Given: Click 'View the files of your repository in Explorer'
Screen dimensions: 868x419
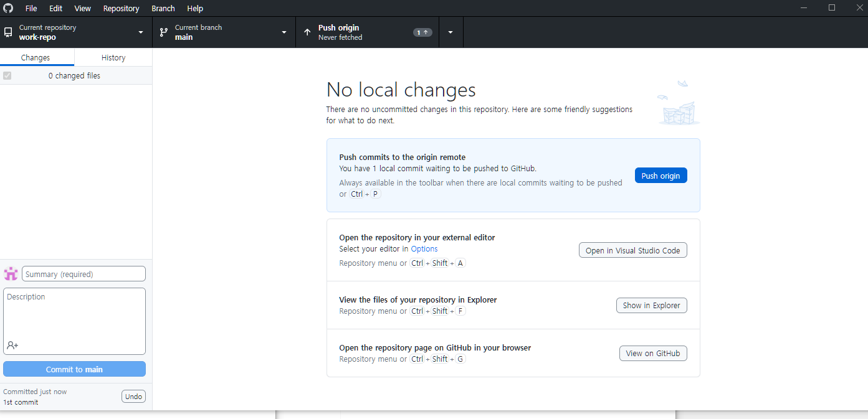Looking at the screenshot, I should point(417,299).
